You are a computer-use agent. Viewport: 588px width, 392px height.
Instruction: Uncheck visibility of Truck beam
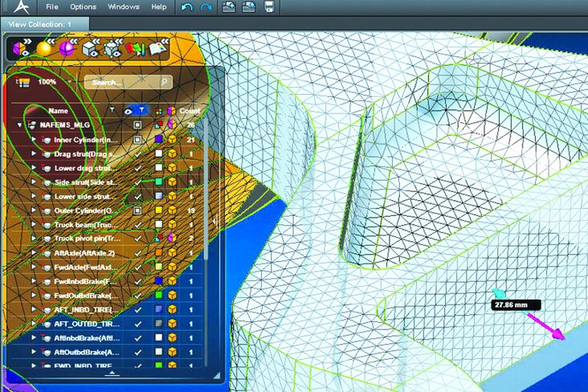tap(137, 225)
